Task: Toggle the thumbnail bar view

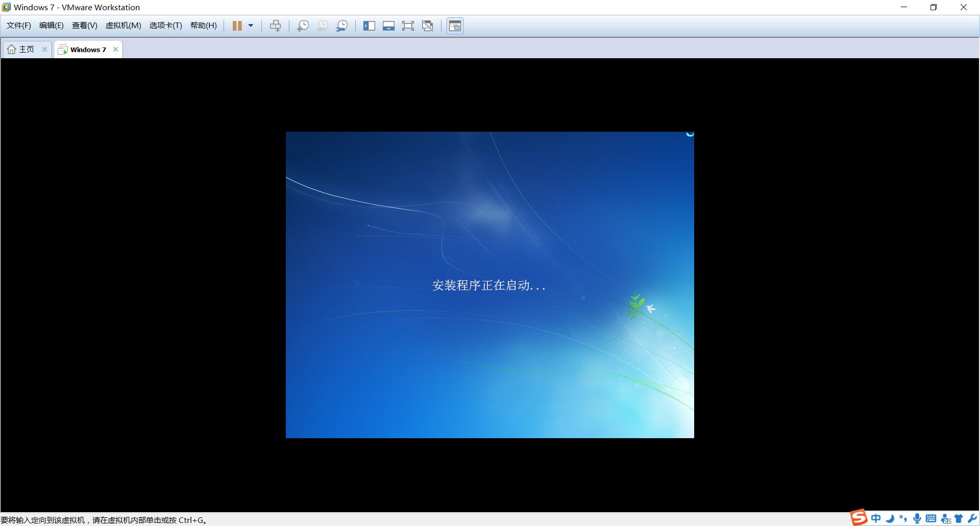Action: coord(388,26)
